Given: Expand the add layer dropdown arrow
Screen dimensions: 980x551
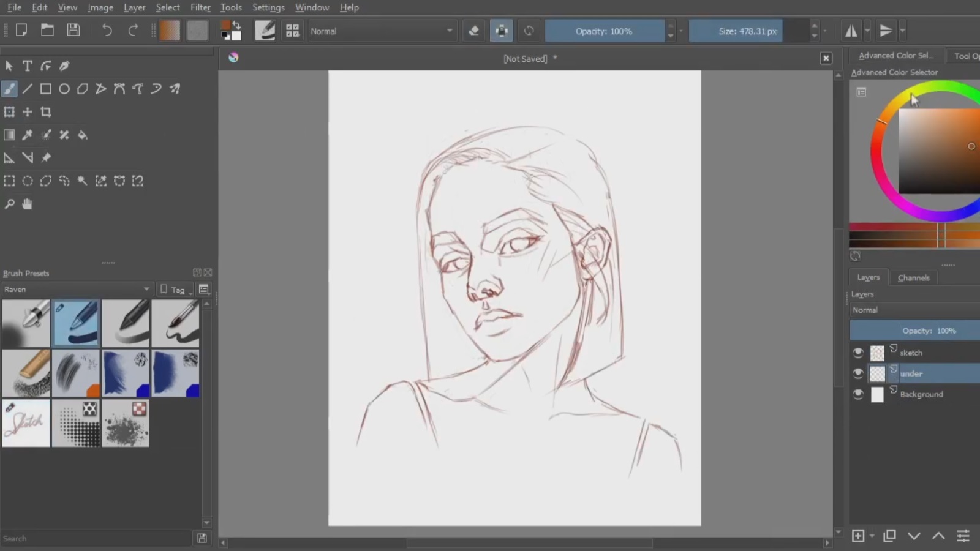Looking at the screenshot, I should point(872,536).
